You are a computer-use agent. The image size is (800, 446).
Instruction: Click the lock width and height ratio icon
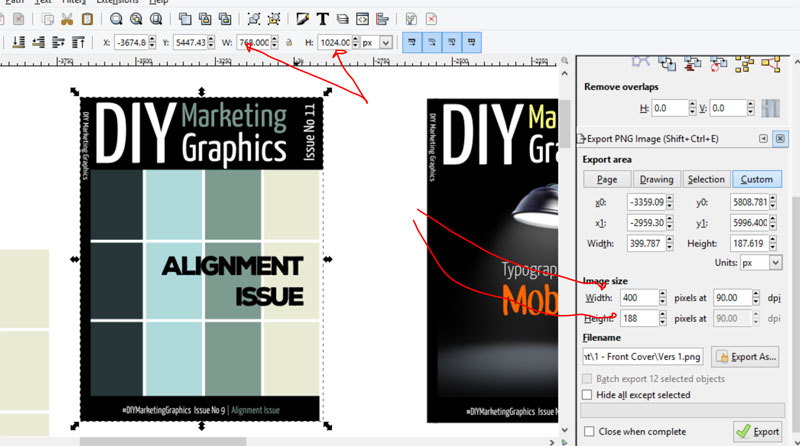pos(289,43)
